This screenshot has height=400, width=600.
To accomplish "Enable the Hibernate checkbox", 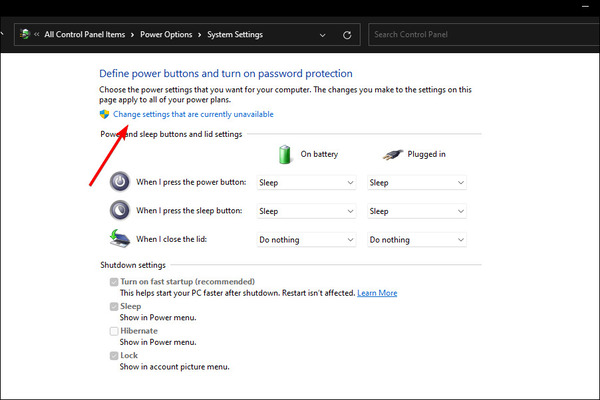I will tap(114, 331).
